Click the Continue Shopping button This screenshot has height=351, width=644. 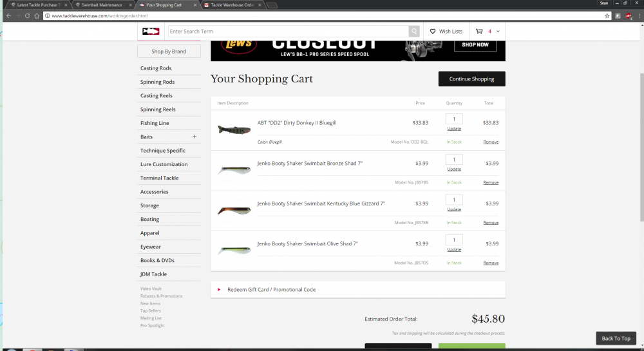(x=472, y=79)
